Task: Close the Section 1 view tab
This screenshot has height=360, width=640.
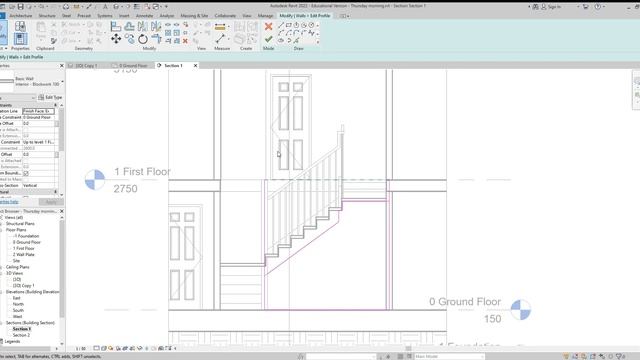Action: click(196, 65)
